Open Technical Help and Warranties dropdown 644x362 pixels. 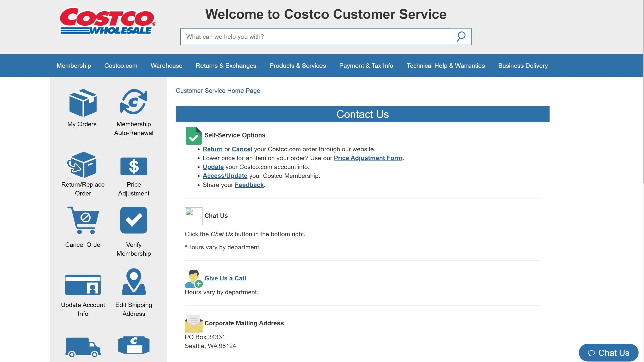[446, 65]
